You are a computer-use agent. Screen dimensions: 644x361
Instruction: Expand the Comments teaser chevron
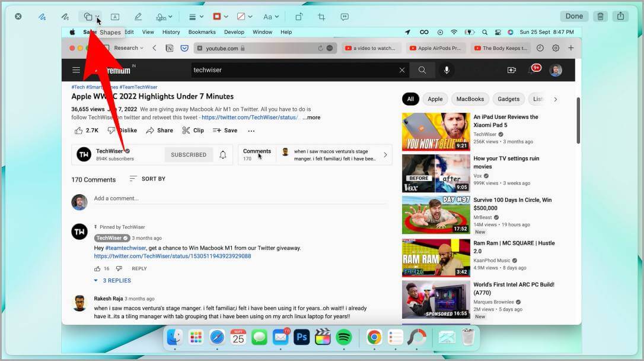(x=385, y=155)
